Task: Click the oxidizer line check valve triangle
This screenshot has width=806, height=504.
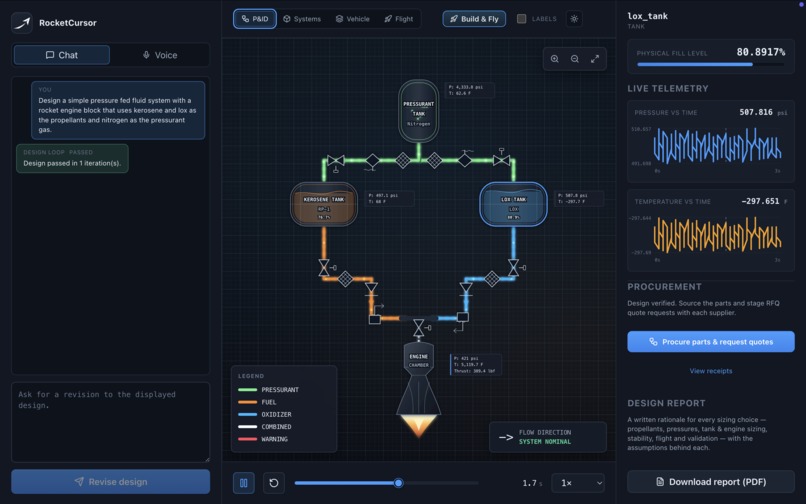Action: (x=466, y=289)
